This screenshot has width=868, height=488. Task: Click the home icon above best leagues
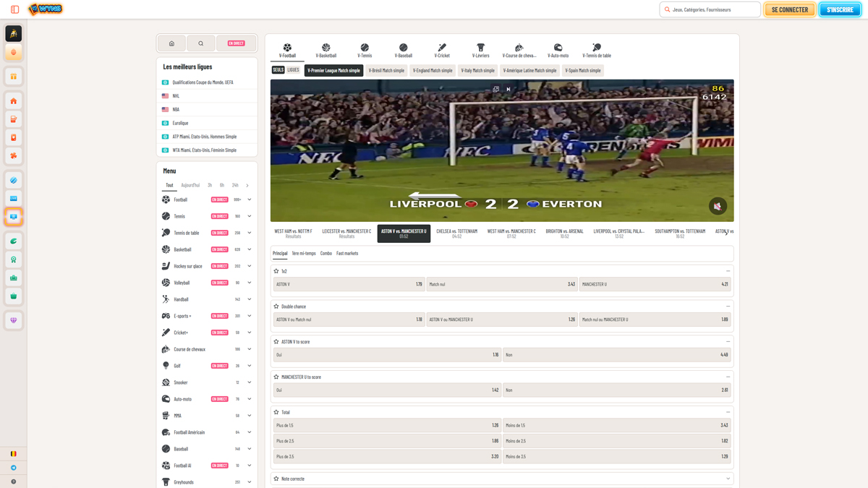click(171, 43)
